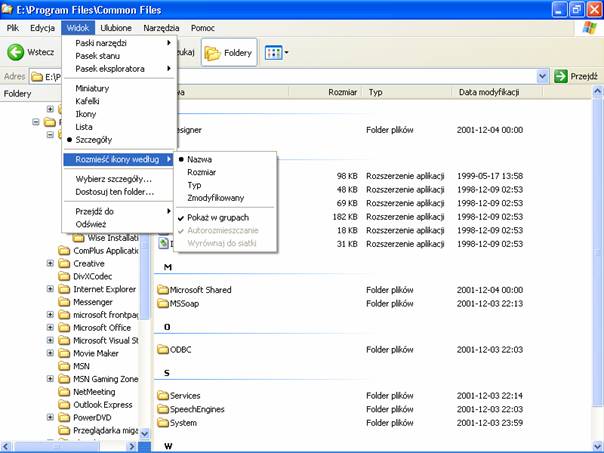Sort by the Rozmiar column header
This screenshot has width=604, height=453.
(326, 92)
